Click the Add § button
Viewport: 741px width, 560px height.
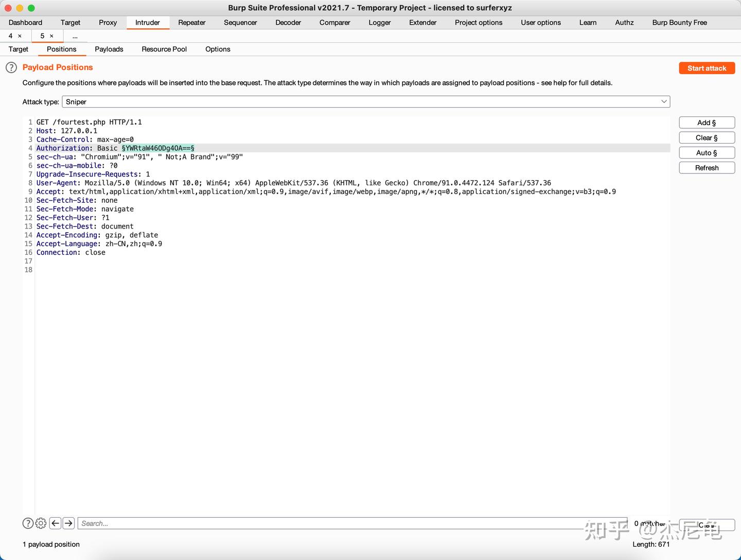[707, 122]
